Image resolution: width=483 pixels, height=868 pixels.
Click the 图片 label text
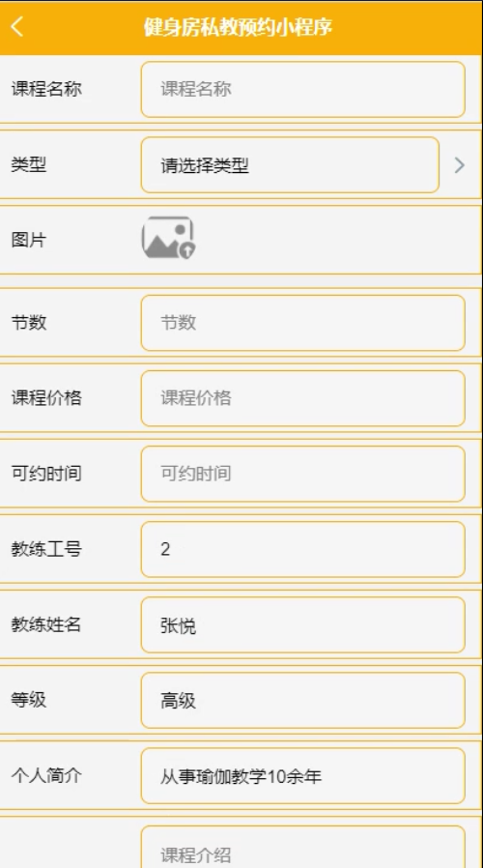point(29,240)
